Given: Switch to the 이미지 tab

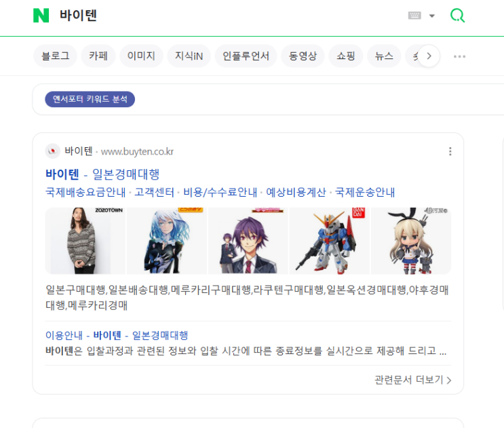Looking at the screenshot, I should (141, 56).
